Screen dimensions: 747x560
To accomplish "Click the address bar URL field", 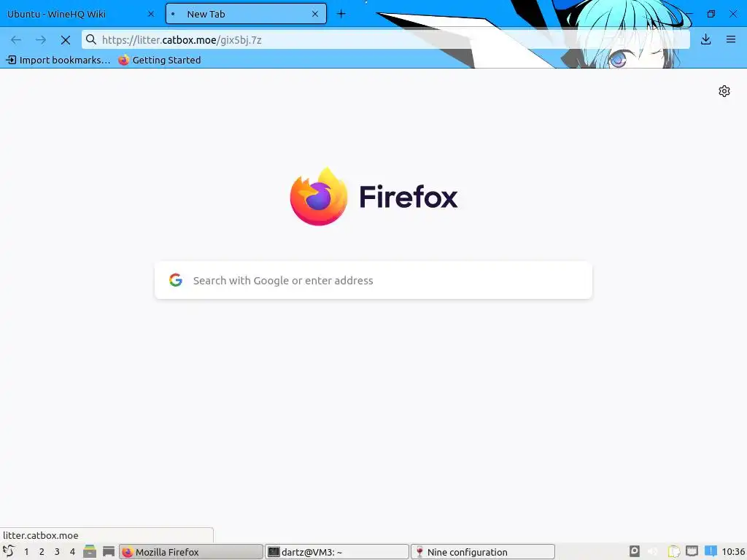I will click(x=386, y=40).
